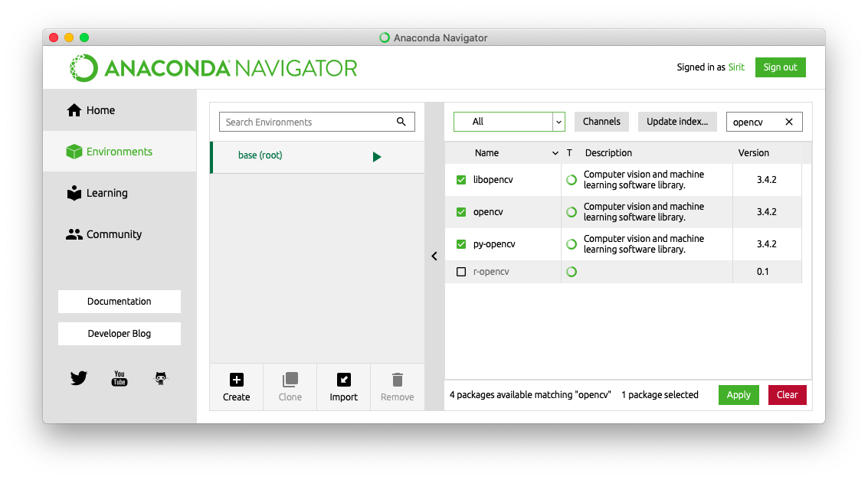
Task: Clear the opencv search with X icon
Action: [789, 122]
